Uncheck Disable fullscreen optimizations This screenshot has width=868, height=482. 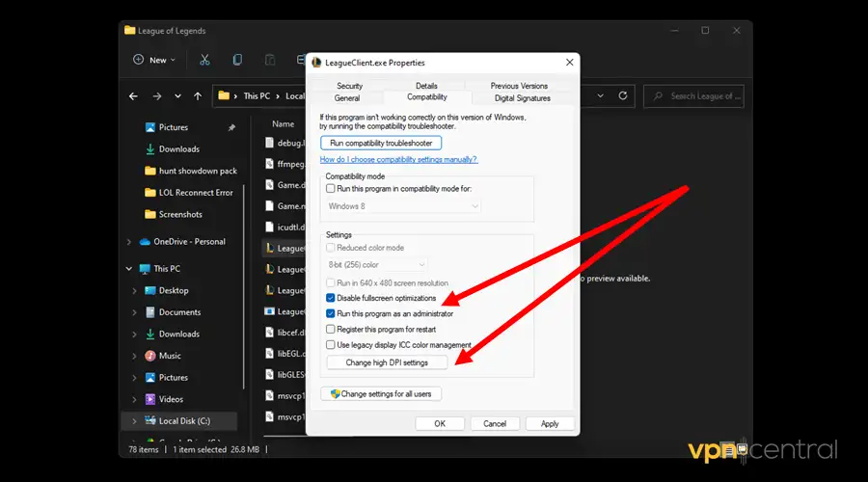point(331,298)
